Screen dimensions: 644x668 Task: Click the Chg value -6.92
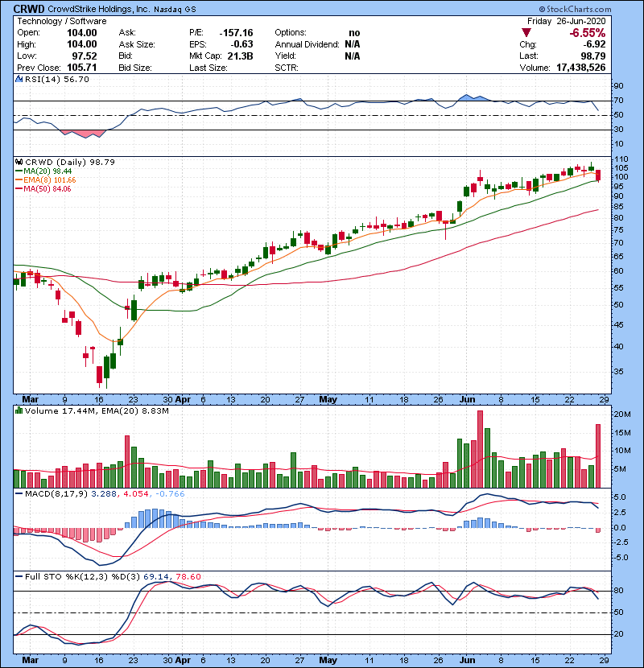(x=595, y=44)
